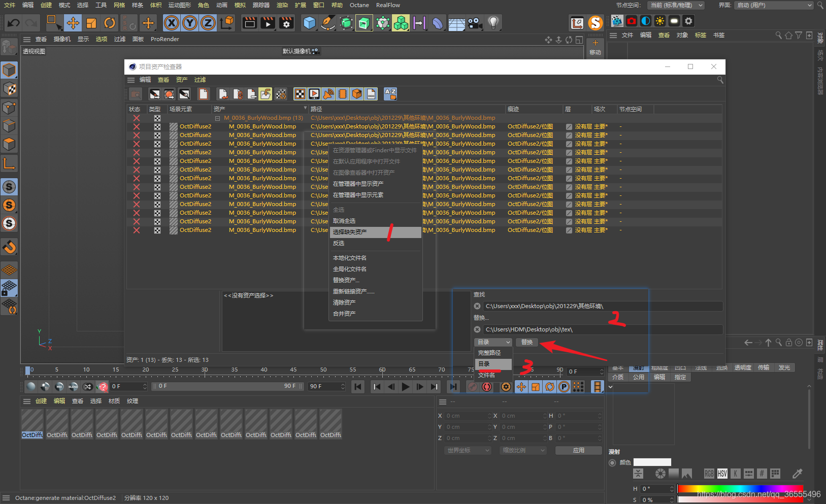Click the blank document icon in inspector toolbar
Image resolution: width=826 pixels, height=504 pixels.
click(204, 94)
